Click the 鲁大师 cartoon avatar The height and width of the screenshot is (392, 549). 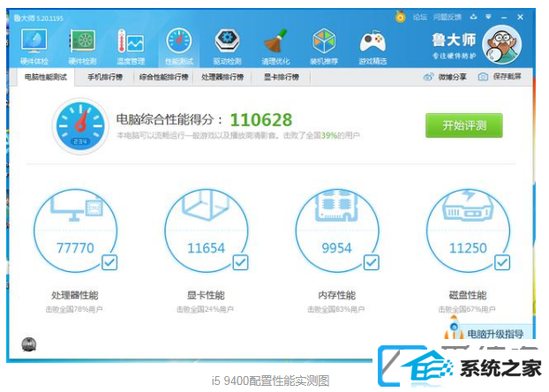pyautogui.click(x=502, y=44)
